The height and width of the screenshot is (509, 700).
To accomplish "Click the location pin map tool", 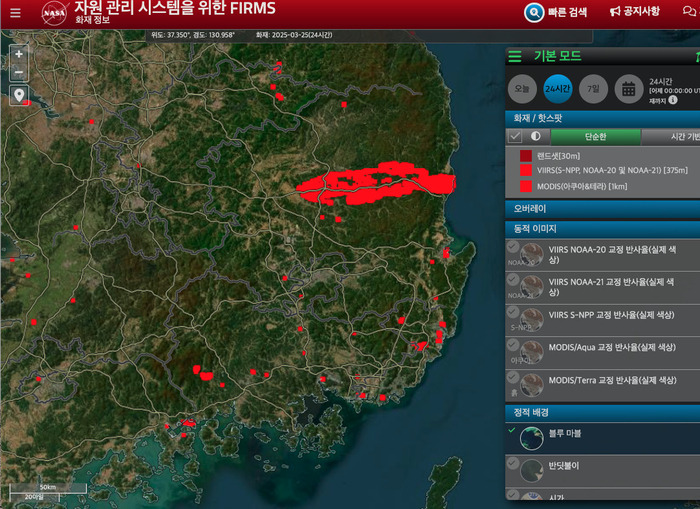I will pos(19,95).
